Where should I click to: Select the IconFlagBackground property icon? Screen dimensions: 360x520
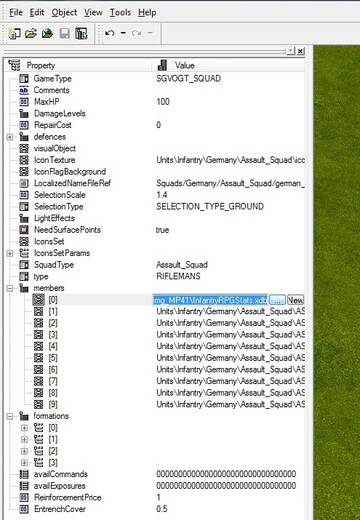point(24,172)
